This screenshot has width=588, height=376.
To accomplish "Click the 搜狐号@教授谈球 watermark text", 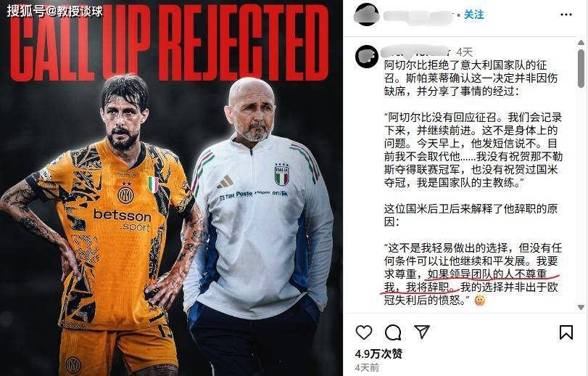I will 55,12.
